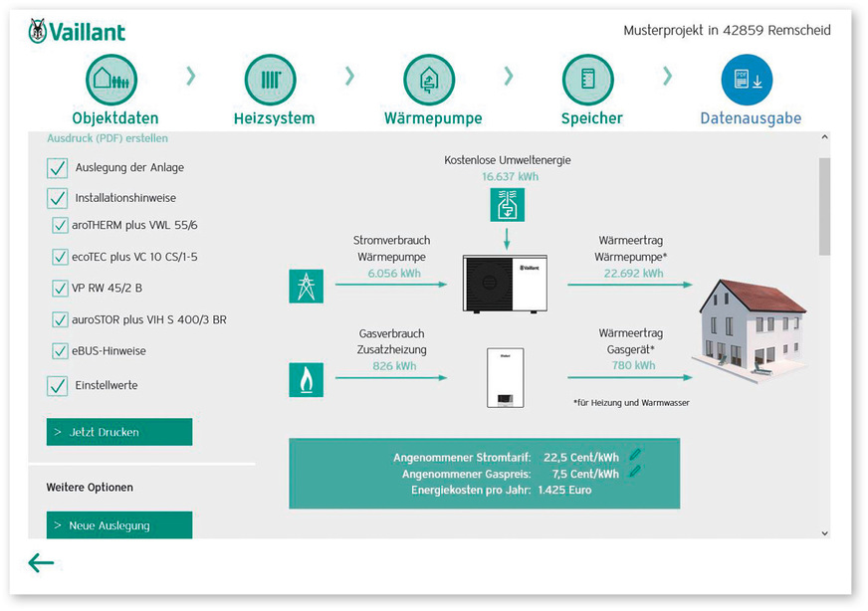Click the Umweltenergie heat pump icon
This screenshot has height=611, width=868.
pos(506,204)
